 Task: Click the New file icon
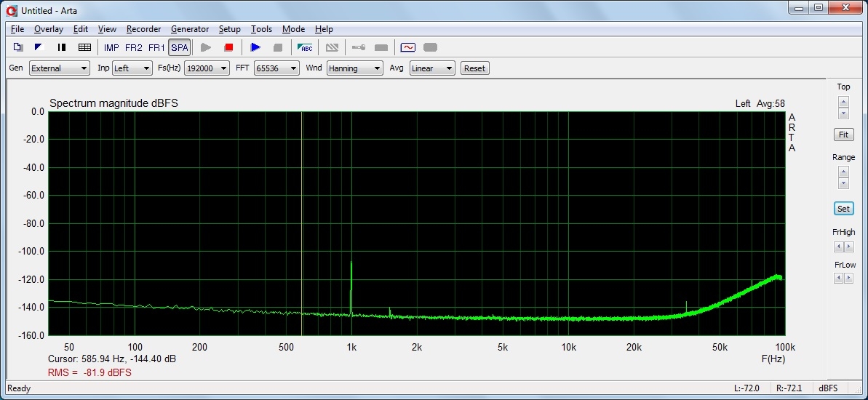point(17,47)
